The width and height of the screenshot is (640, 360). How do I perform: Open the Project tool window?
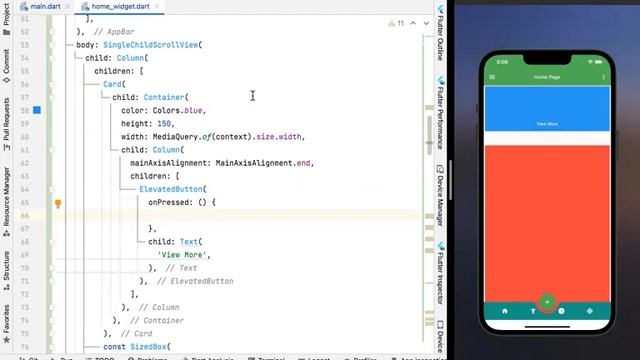6,19
